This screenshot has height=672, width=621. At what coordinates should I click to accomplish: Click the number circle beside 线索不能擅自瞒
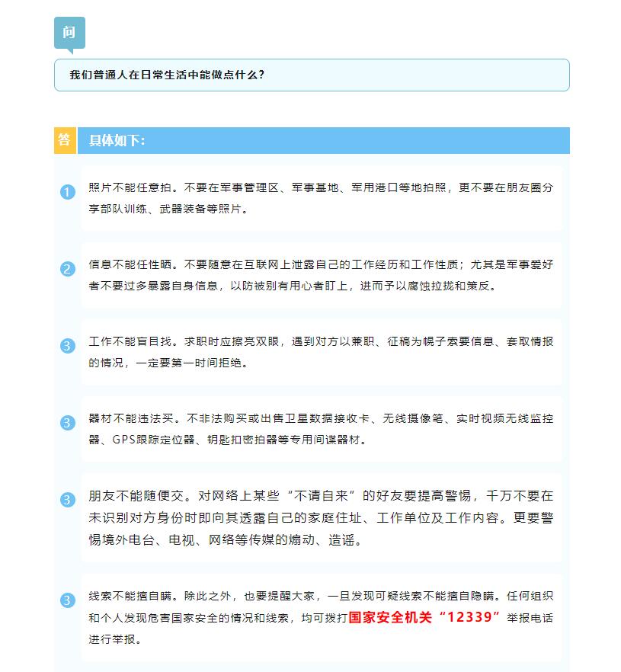coord(67,600)
